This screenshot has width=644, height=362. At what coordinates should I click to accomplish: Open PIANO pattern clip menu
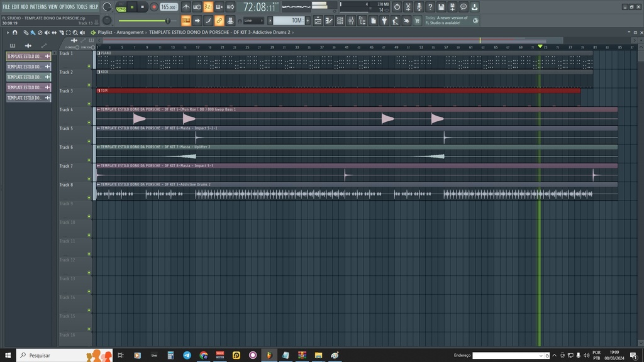coord(99,53)
